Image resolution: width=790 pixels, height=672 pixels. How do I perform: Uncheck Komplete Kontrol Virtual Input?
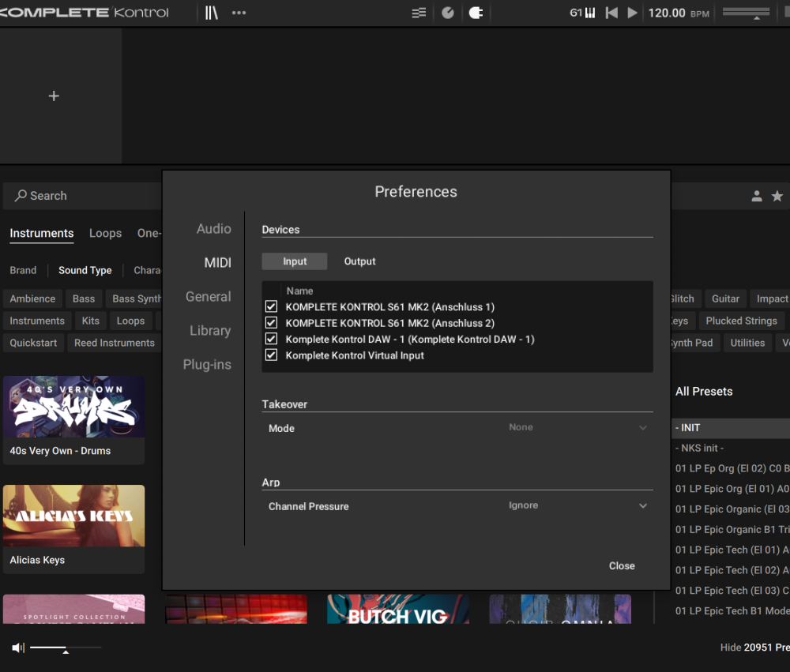pyautogui.click(x=271, y=355)
